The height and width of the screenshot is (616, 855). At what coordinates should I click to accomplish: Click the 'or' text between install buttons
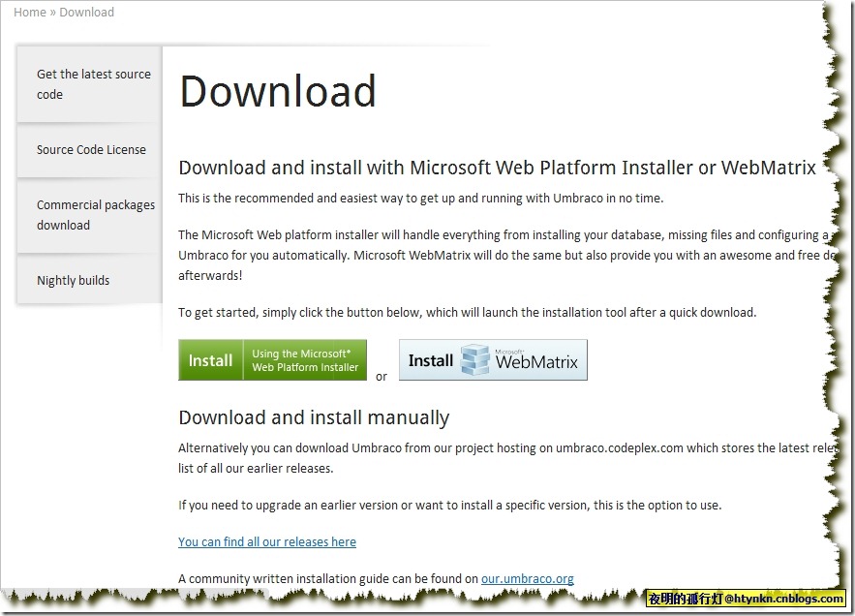coord(382,377)
